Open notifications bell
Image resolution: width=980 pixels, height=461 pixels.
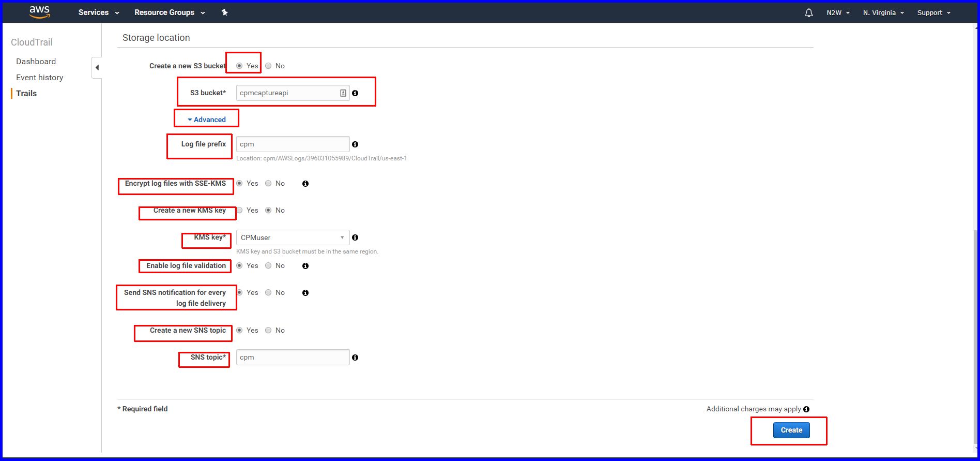pos(809,12)
